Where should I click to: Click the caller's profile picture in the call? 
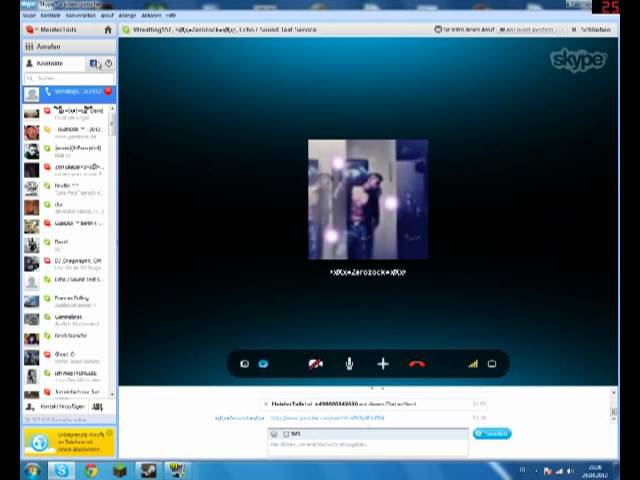368,200
